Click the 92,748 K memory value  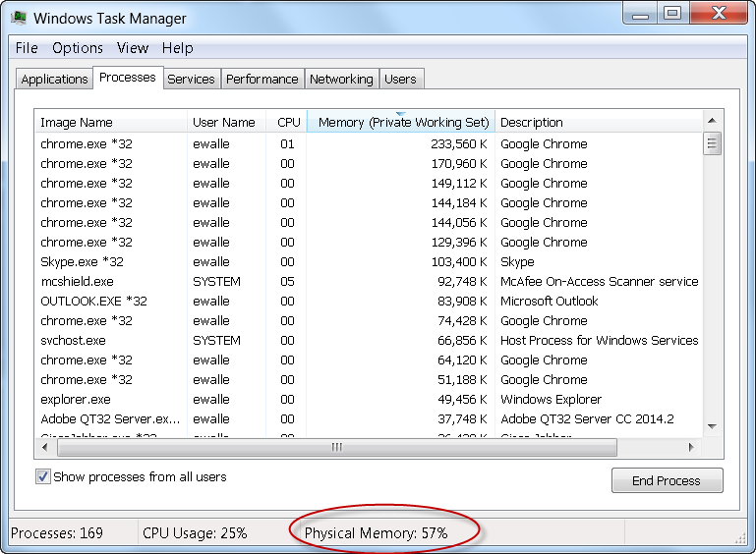coord(462,282)
